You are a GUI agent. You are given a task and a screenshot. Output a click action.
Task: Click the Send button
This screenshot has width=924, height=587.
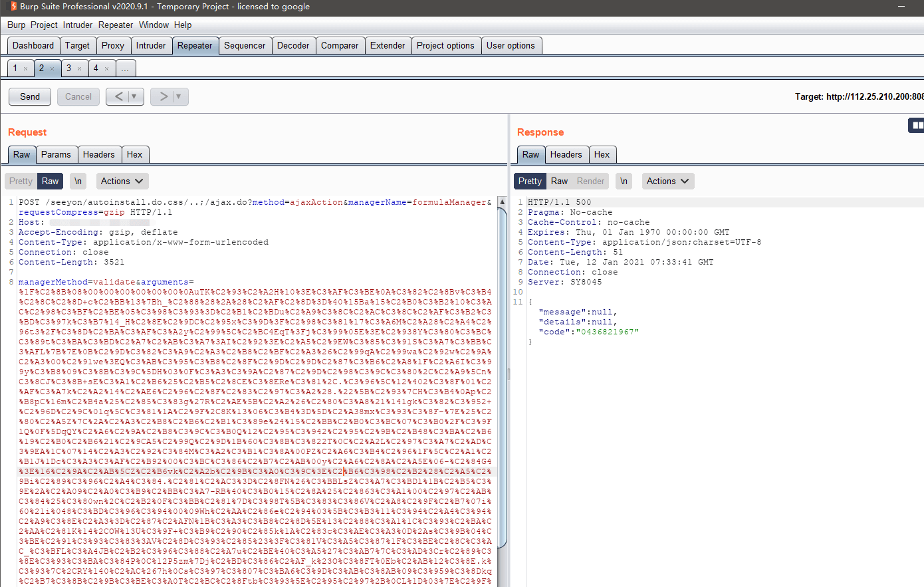click(30, 96)
